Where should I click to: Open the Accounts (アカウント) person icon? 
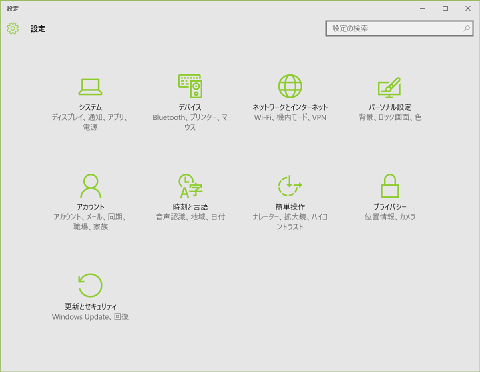90,186
